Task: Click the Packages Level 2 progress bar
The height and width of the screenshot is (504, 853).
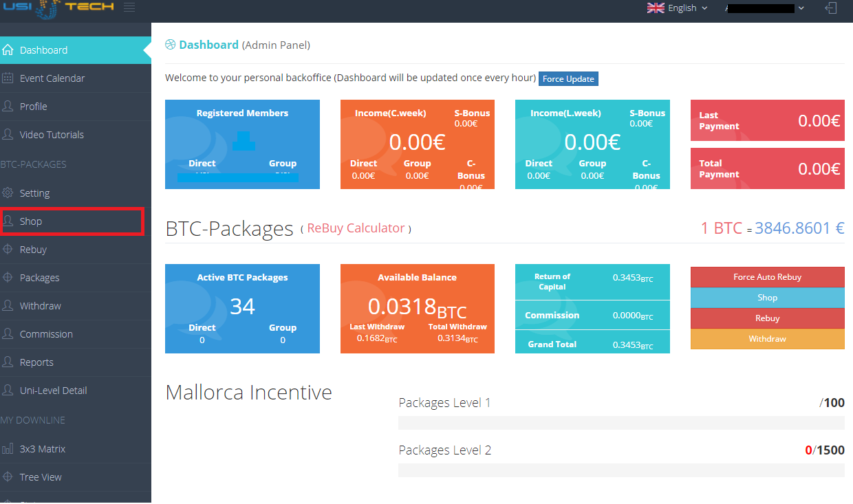Action: coord(621,470)
